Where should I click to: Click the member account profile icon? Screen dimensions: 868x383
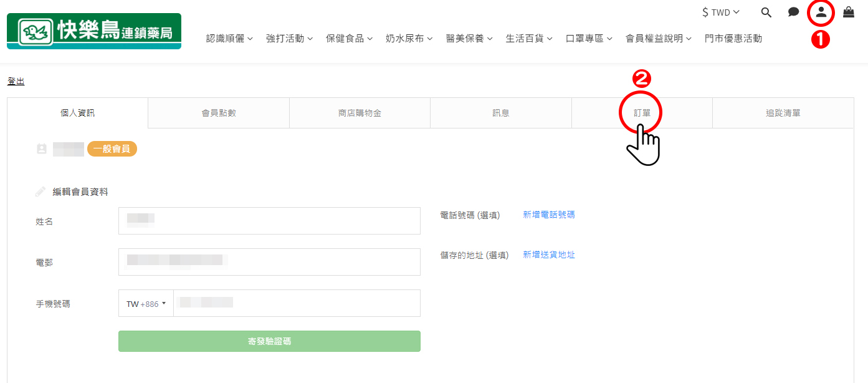[821, 12]
